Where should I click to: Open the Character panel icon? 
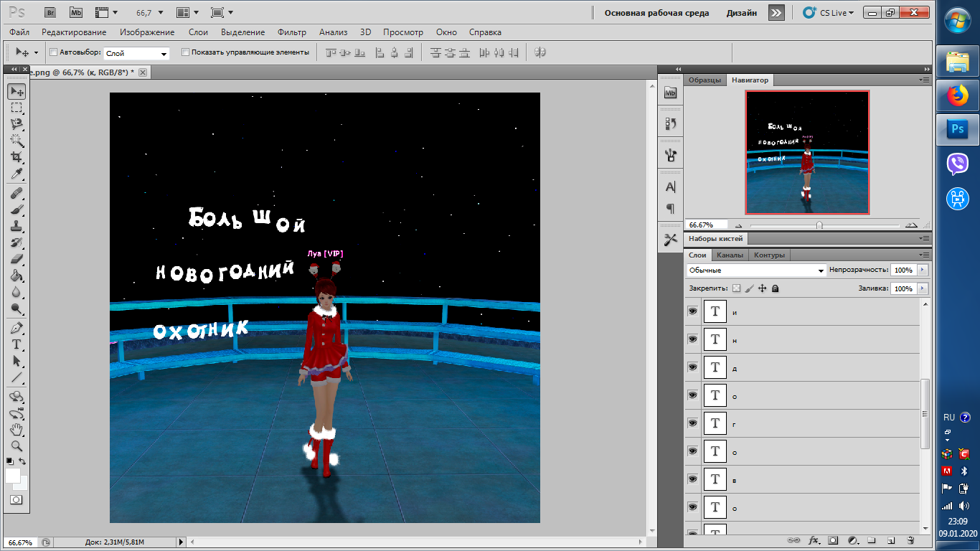point(671,187)
